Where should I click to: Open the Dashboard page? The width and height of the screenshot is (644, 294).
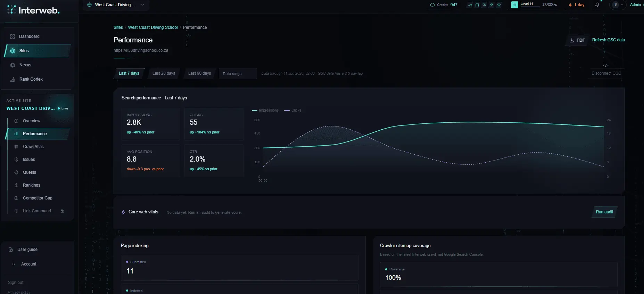[38, 36]
